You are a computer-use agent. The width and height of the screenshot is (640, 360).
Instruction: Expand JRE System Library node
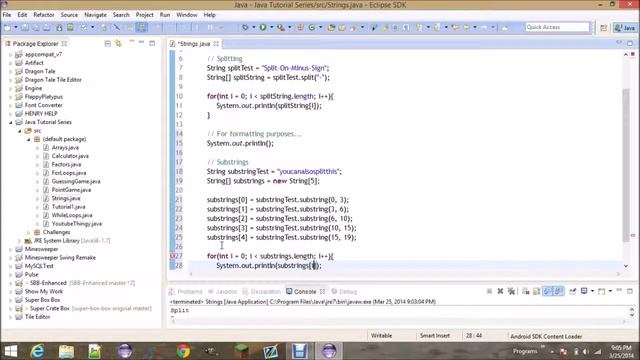pyautogui.click(x=20, y=241)
